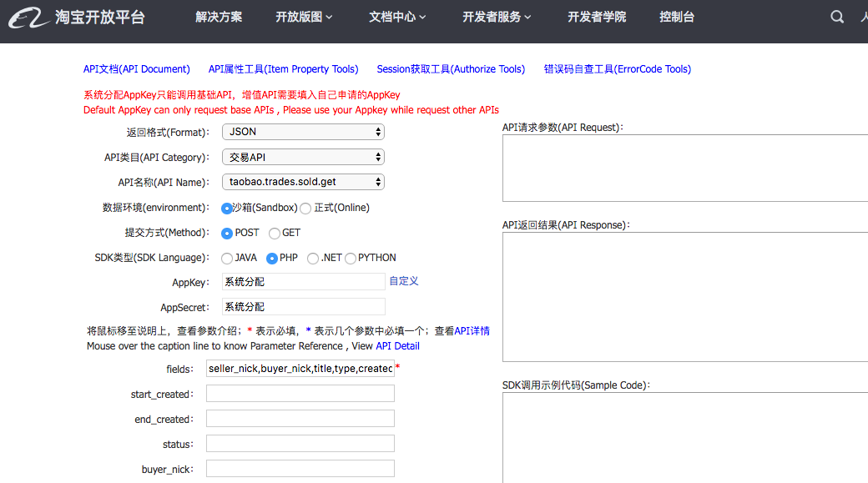
Task: Open 解决方案 menu item
Action: click(x=219, y=18)
